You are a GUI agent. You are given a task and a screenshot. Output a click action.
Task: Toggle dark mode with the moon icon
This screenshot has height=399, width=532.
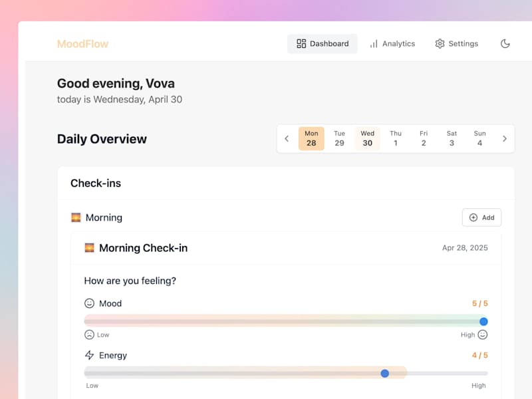point(505,44)
